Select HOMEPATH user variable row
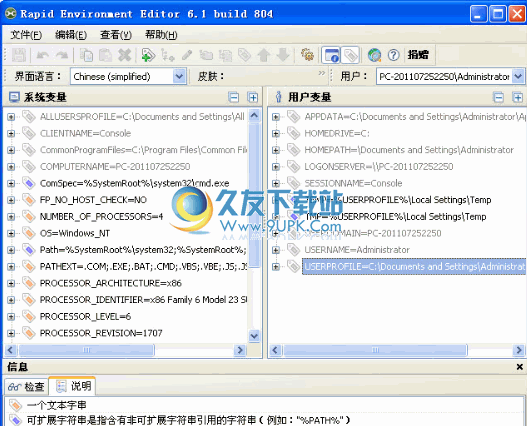Image resolution: width=527 pixels, height=426 pixels. 409,150
